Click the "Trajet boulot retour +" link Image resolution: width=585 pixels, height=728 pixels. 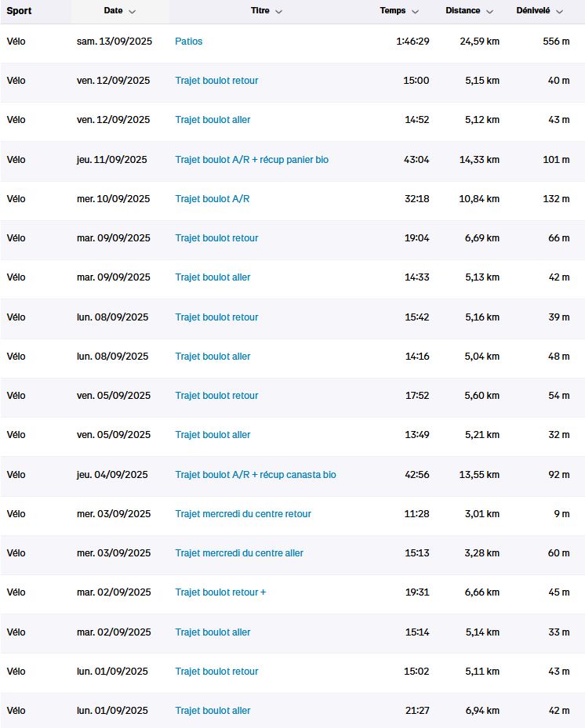[220, 592]
